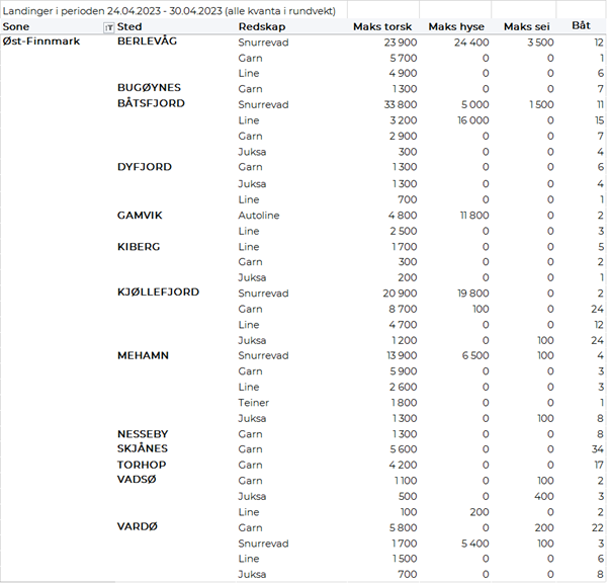This screenshot has width=607, height=583.
Task: Click the TORHOP place label
Action: 142,465
